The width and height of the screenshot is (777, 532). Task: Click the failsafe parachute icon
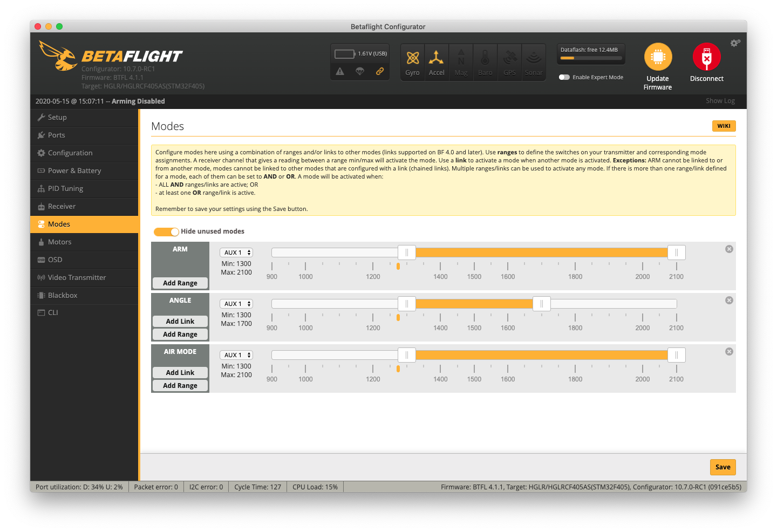[x=360, y=71]
